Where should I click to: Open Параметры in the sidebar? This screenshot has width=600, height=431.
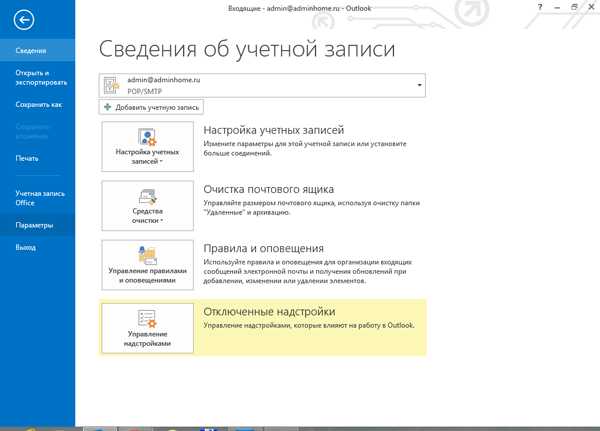coord(38,225)
